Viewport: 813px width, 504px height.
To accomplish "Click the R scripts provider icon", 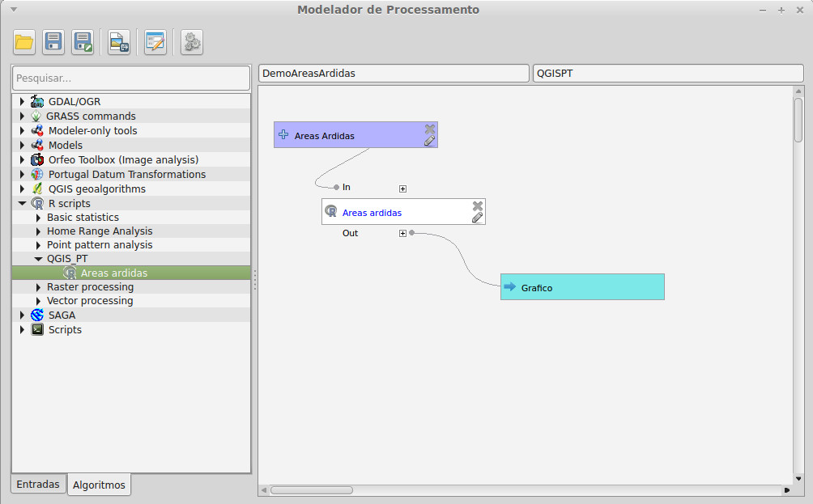I will [37, 203].
